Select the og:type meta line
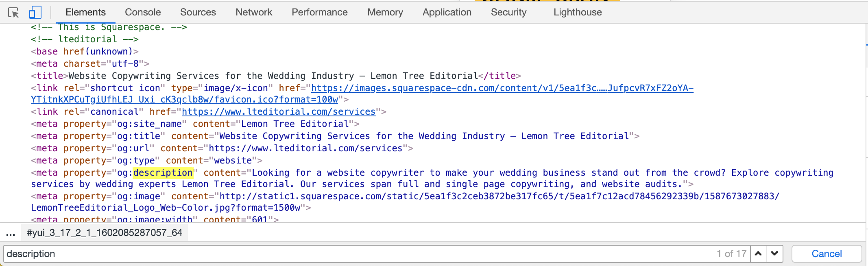868x266 pixels. point(146,160)
